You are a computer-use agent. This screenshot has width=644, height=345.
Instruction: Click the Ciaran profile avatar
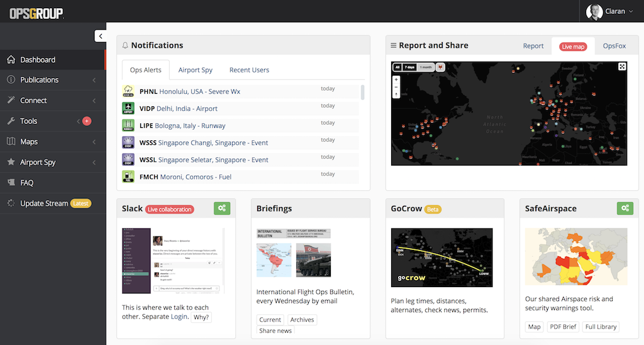(594, 11)
